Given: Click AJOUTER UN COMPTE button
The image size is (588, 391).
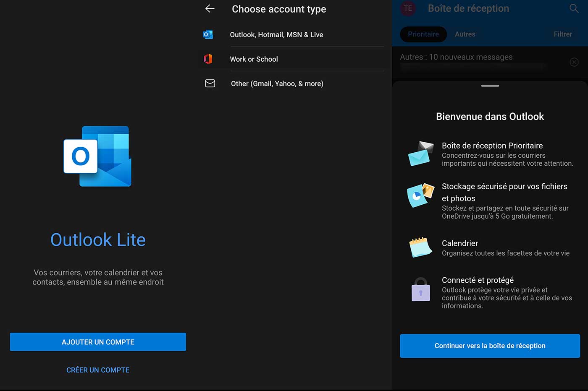Looking at the screenshot, I should pos(98,342).
